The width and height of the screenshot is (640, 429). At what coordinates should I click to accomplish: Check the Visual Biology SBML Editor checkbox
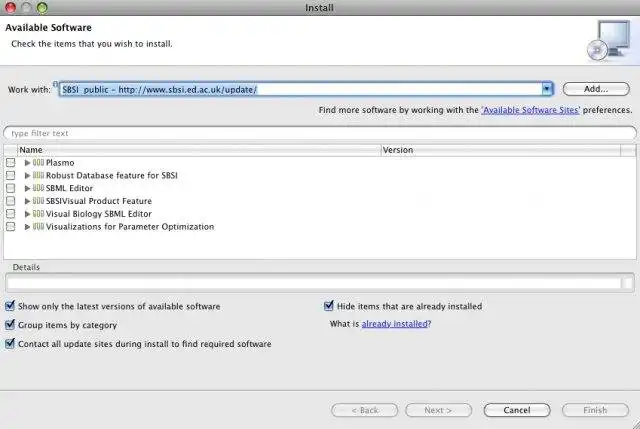coord(11,214)
